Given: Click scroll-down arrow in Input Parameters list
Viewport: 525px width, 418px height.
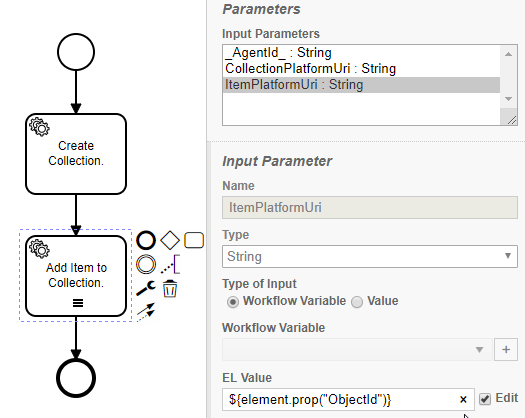Looking at the screenshot, I should pos(508,99).
